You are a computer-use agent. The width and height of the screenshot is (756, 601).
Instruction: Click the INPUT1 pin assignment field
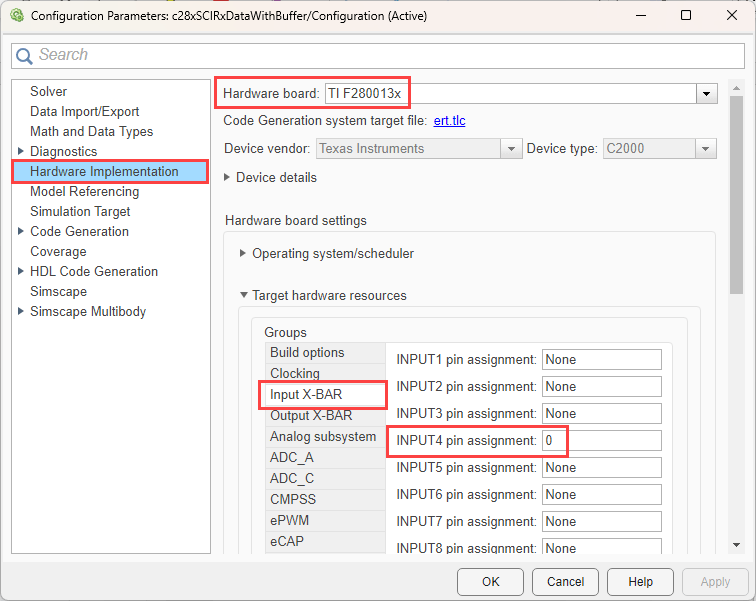point(601,359)
